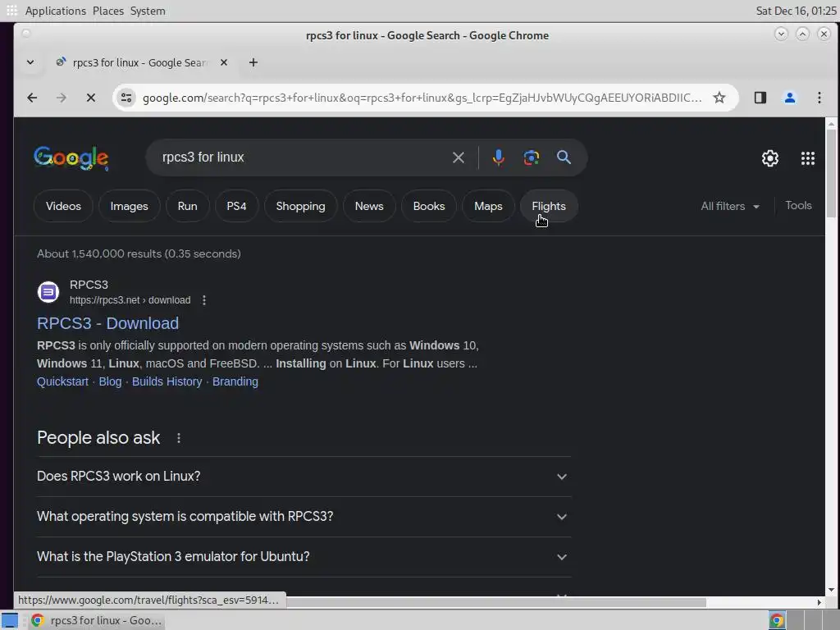Viewport: 840px width, 630px height.
Task: Open more options for RPCS3 result
Action: click(x=204, y=300)
